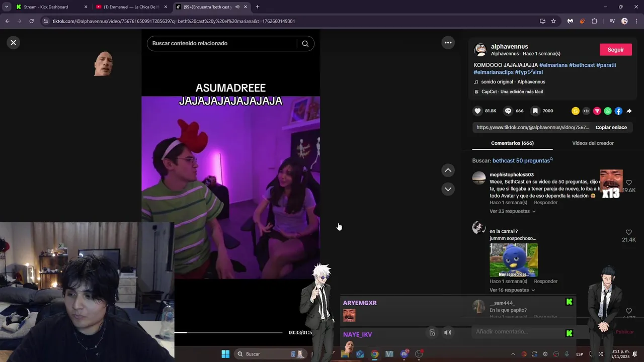Click video progress bar
The height and width of the screenshot is (362, 644).
[228, 332]
